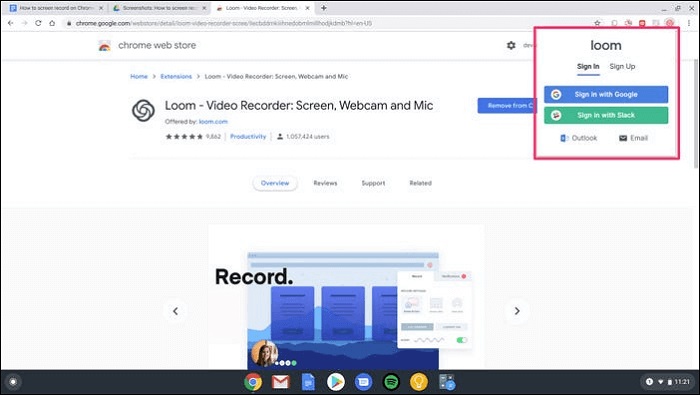Show previous screenshot with left carousel arrow
The image size is (700, 395).
175,311
